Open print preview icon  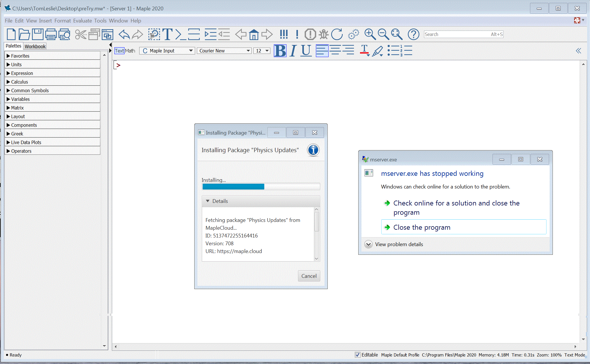(64, 34)
